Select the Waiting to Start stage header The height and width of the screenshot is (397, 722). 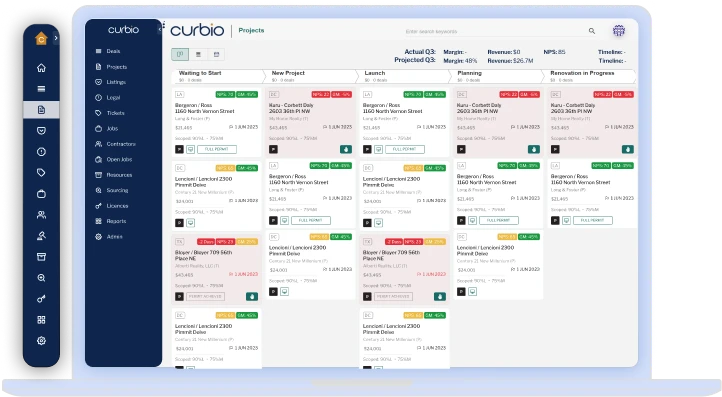tap(218, 76)
